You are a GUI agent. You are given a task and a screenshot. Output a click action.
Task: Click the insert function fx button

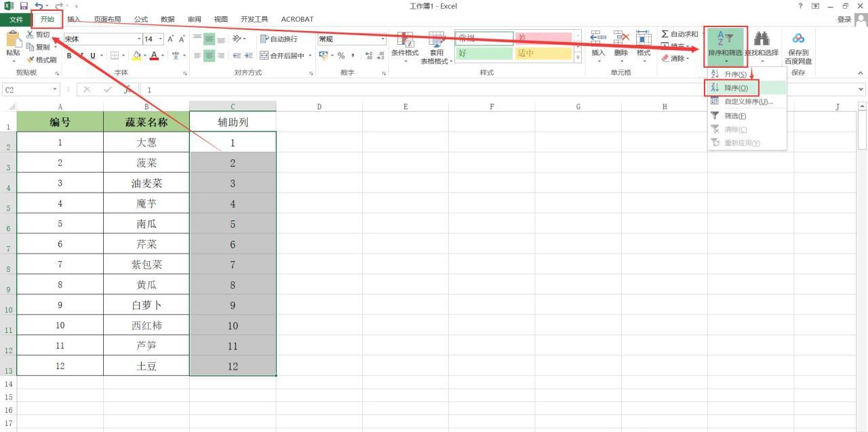click(x=127, y=90)
